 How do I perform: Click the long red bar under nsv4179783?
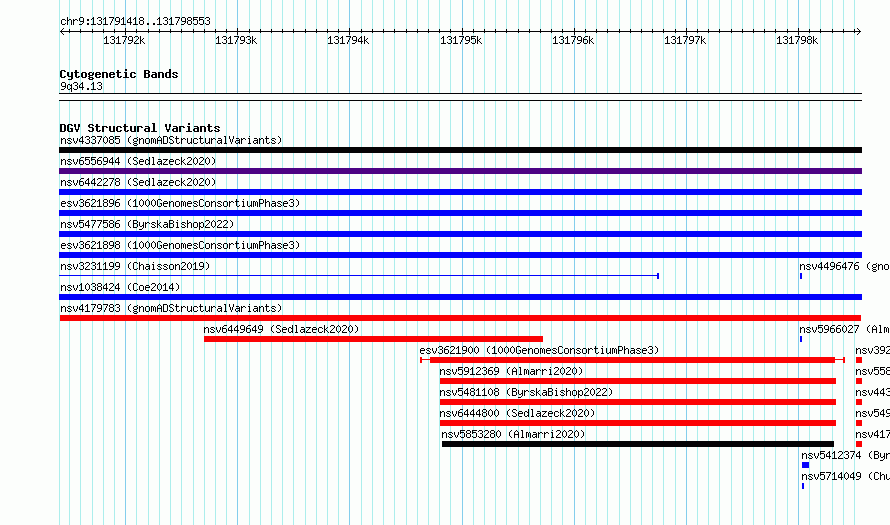coord(460,318)
